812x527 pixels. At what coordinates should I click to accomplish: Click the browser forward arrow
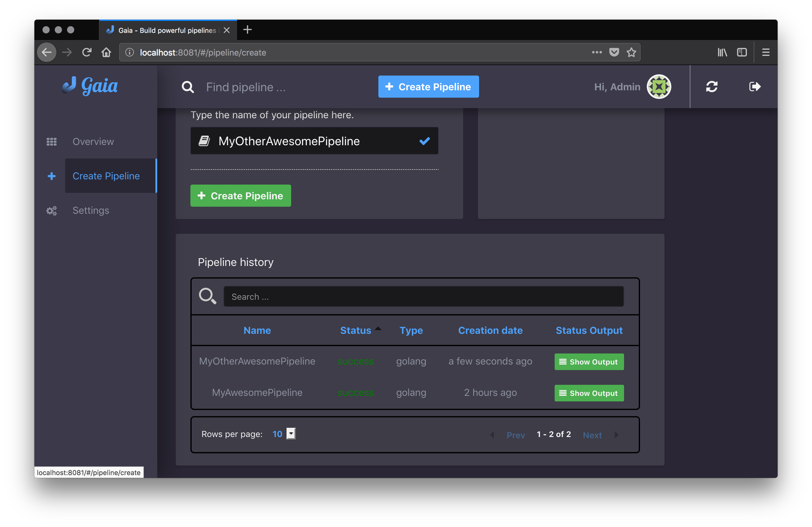coord(67,52)
